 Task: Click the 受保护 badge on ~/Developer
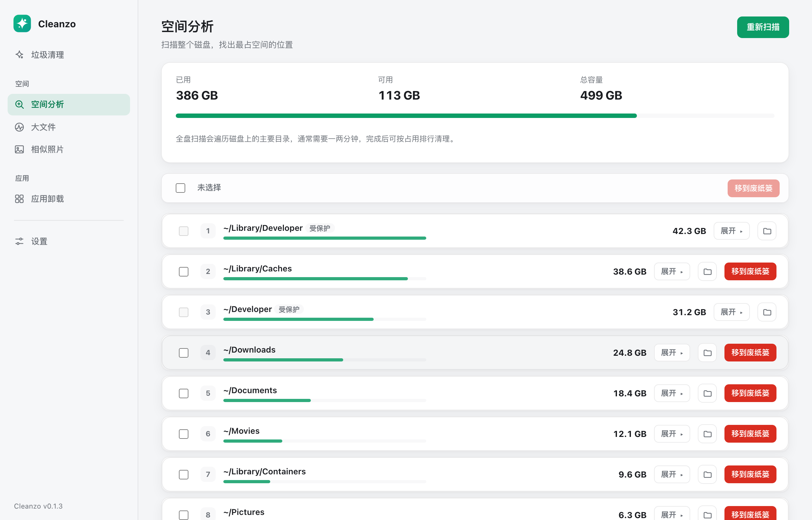(289, 309)
